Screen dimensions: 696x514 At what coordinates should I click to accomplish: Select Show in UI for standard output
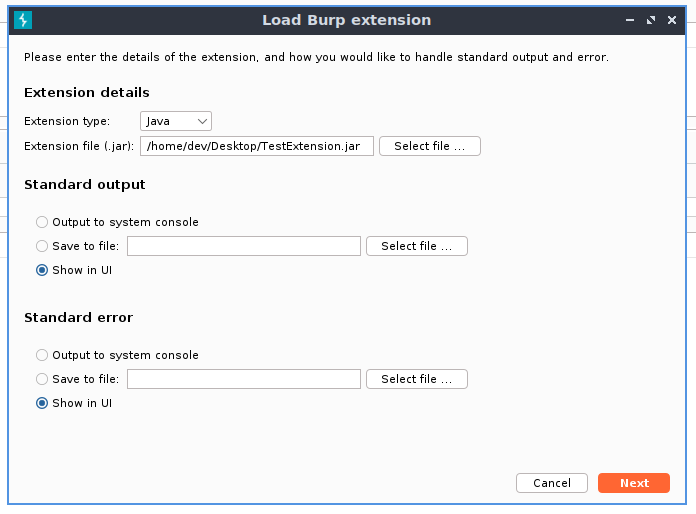coord(42,270)
